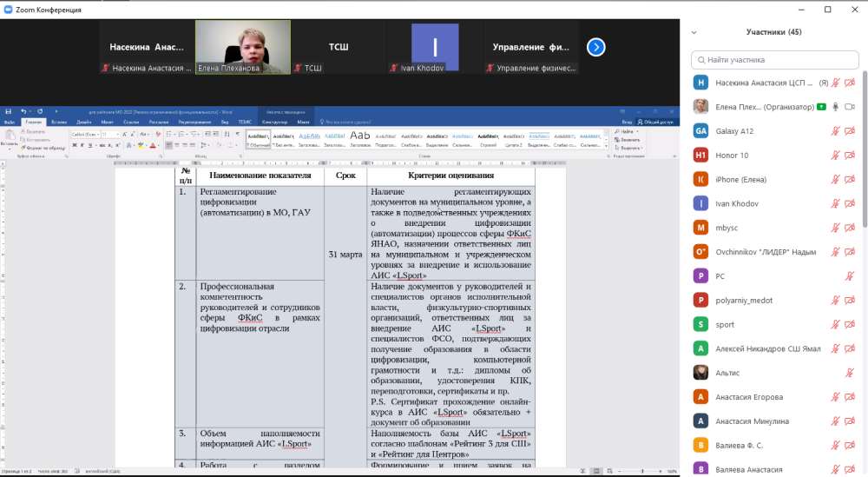Click the Paste button in Word clipboard group

[x=10, y=138]
